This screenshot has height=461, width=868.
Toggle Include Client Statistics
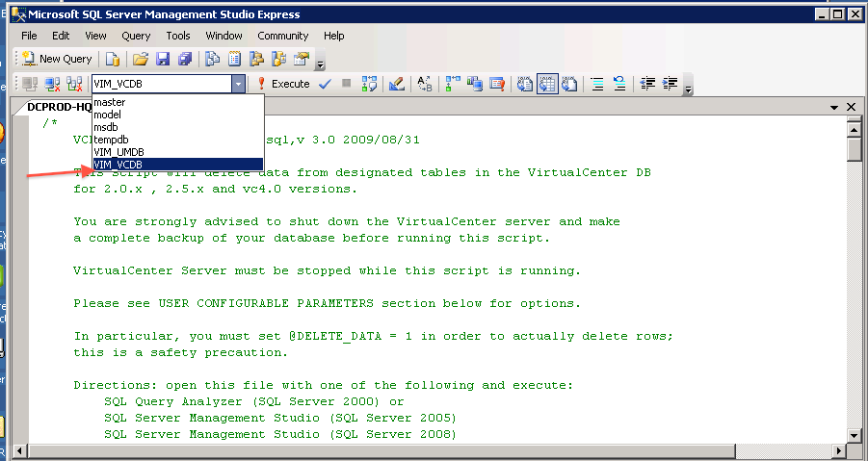point(474,84)
